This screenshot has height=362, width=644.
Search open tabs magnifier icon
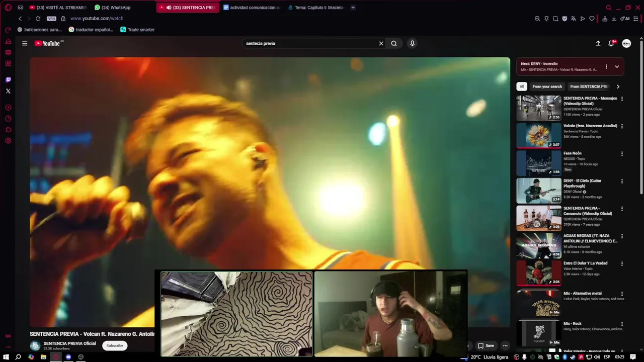tap(608, 8)
